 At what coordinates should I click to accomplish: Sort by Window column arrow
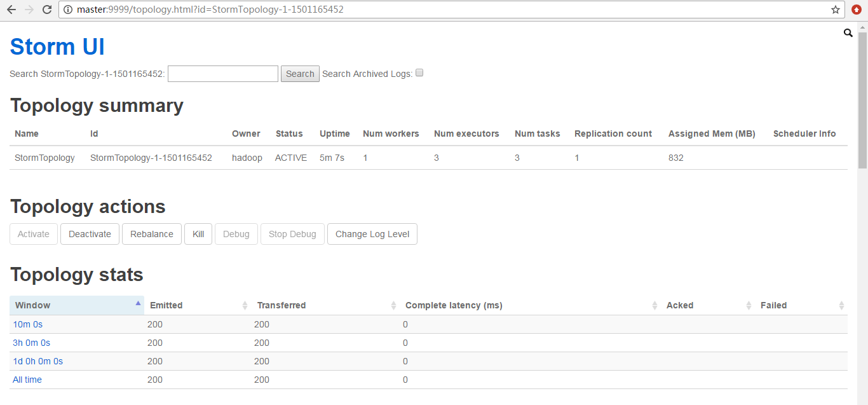pos(138,303)
